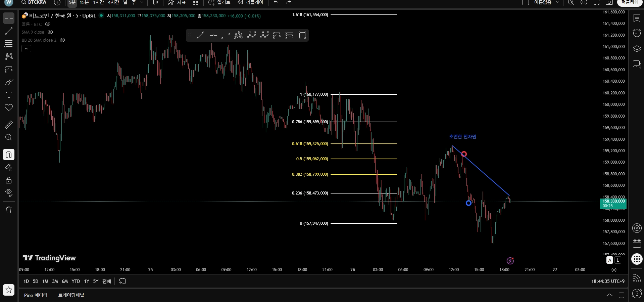Screen dimensions: 644x302
Task: Show the BB 20 SMA close indicator
Action: tap(62, 40)
